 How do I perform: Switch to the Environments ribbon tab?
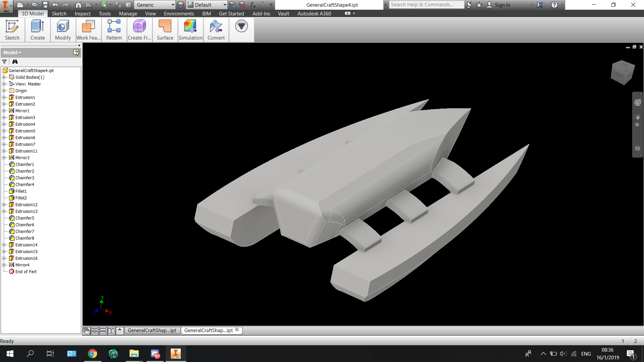click(x=179, y=13)
